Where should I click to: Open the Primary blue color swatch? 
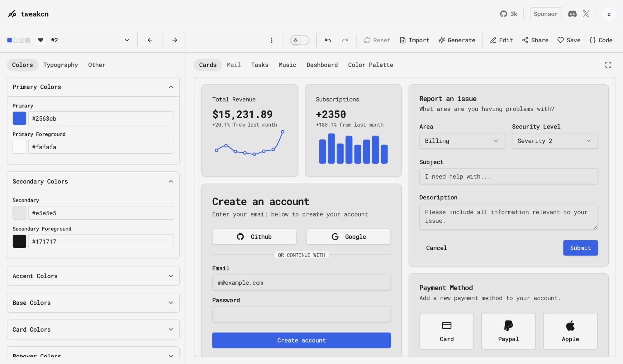(x=19, y=119)
